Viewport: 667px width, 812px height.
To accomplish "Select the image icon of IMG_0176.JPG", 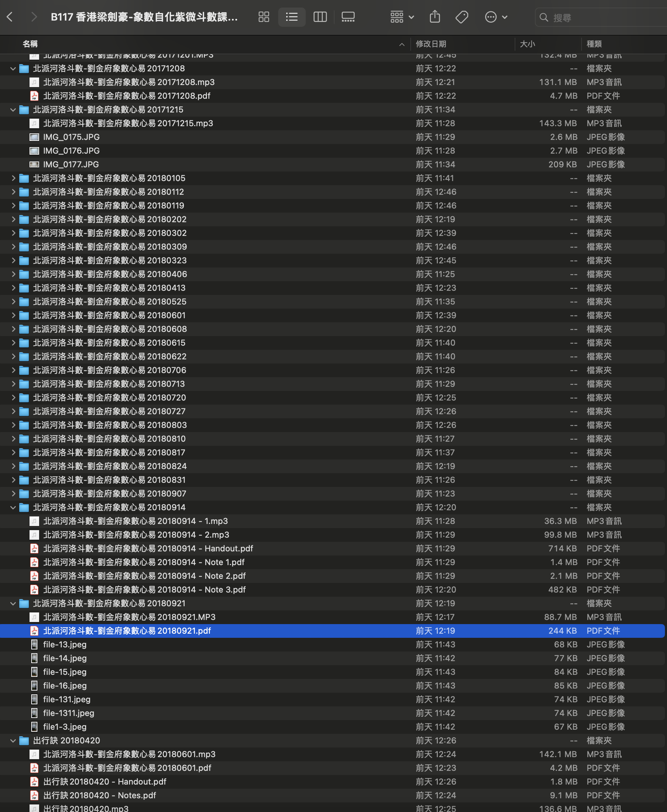I will pyautogui.click(x=34, y=151).
